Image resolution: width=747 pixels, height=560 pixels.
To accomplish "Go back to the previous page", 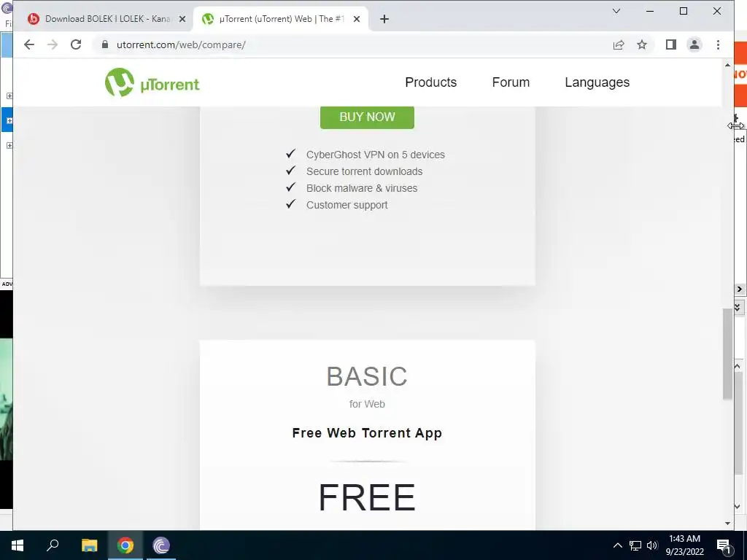I will point(29,44).
